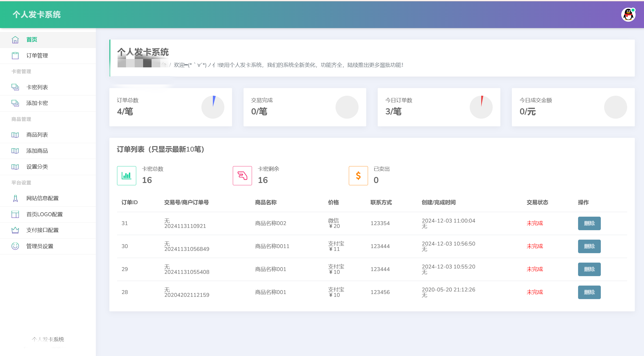Open the 添加商品 menu entry

point(48,151)
